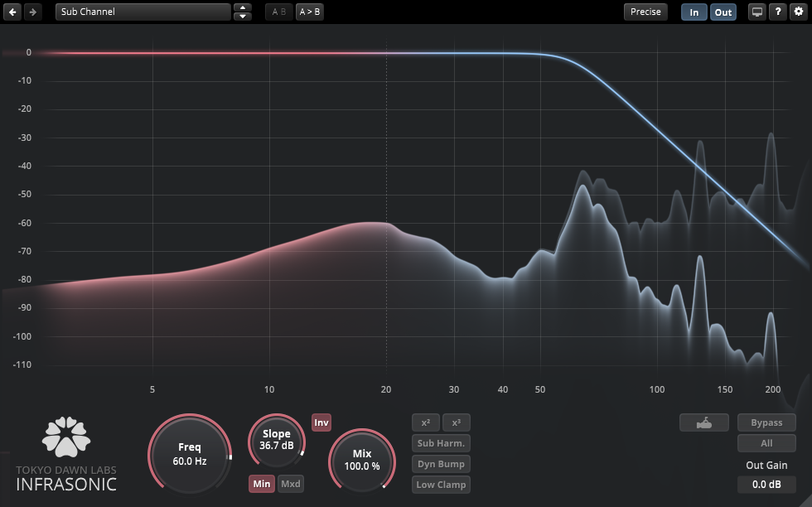Open the Sub Channel preset dropdown

click(x=143, y=12)
